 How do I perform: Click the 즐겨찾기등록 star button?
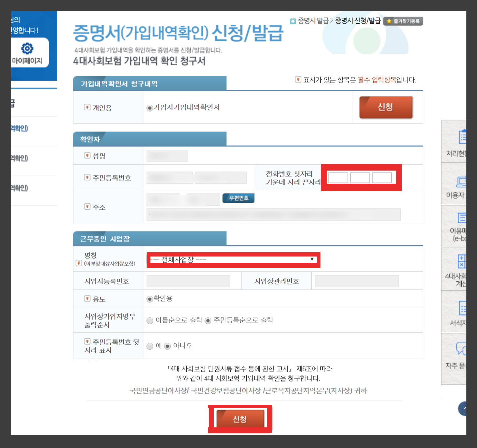click(x=403, y=21)
